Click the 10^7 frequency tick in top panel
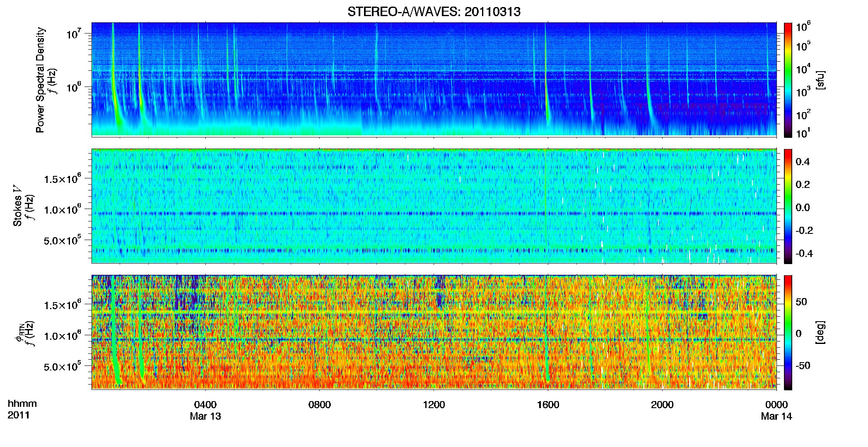This screenshot has width=868, height=447. tap(73, 33)
